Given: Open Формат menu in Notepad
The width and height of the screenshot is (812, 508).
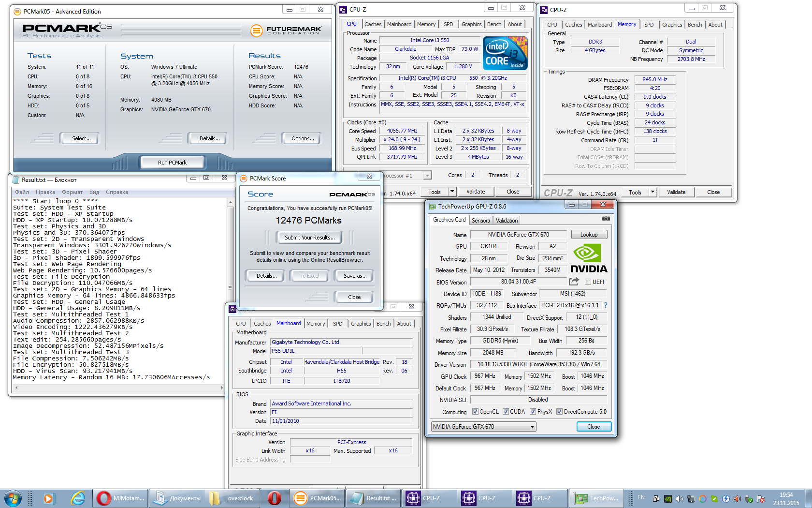Looking at the screenshot, I should (72, 192).
